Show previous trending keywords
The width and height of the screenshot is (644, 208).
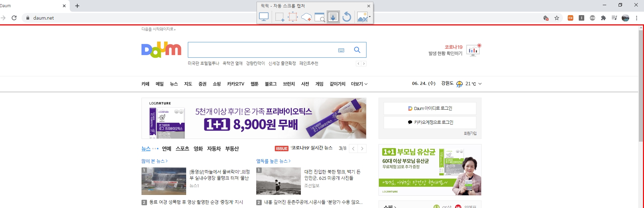point(358,64)
